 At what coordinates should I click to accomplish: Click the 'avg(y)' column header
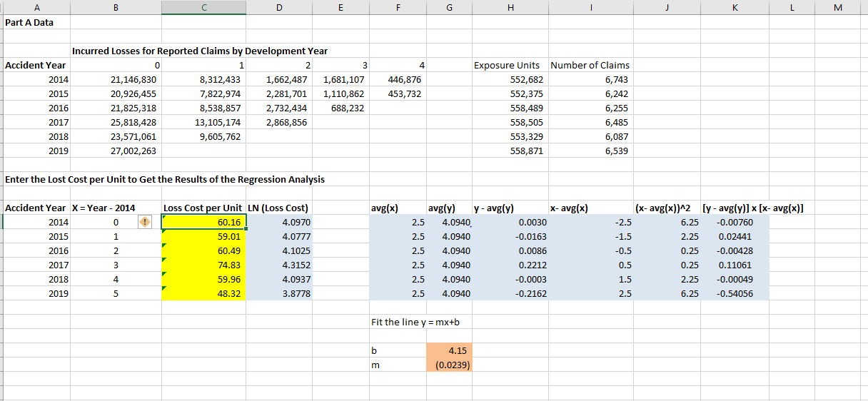point(442,208)
